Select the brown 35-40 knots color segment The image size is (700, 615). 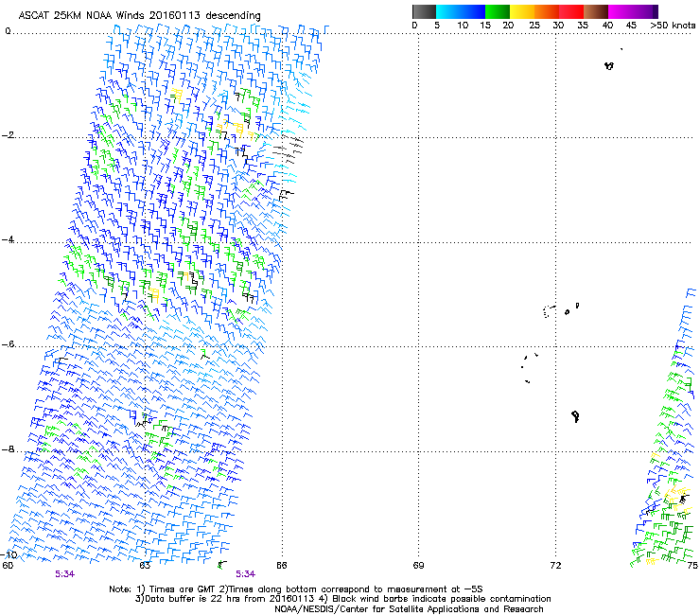coord(596,11)
